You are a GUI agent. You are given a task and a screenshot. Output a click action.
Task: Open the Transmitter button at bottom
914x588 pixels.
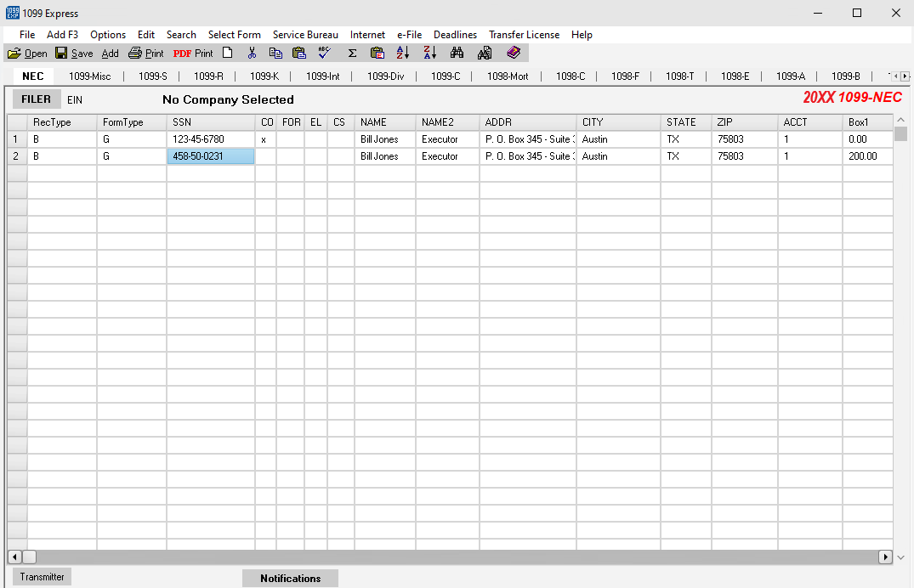[43, 577]
